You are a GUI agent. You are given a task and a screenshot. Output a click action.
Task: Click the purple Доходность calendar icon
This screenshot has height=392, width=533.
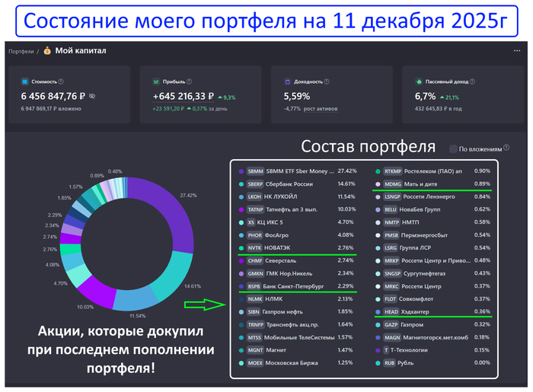pos(287,81)
